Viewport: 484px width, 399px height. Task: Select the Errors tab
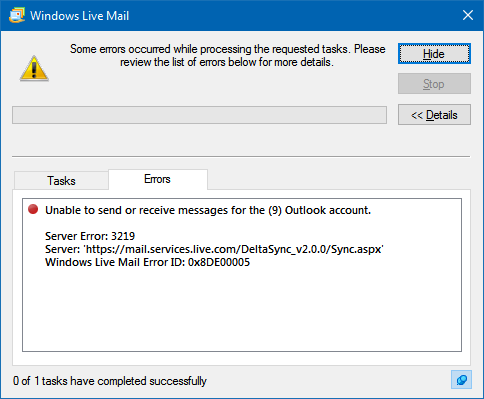pos(158,179)
